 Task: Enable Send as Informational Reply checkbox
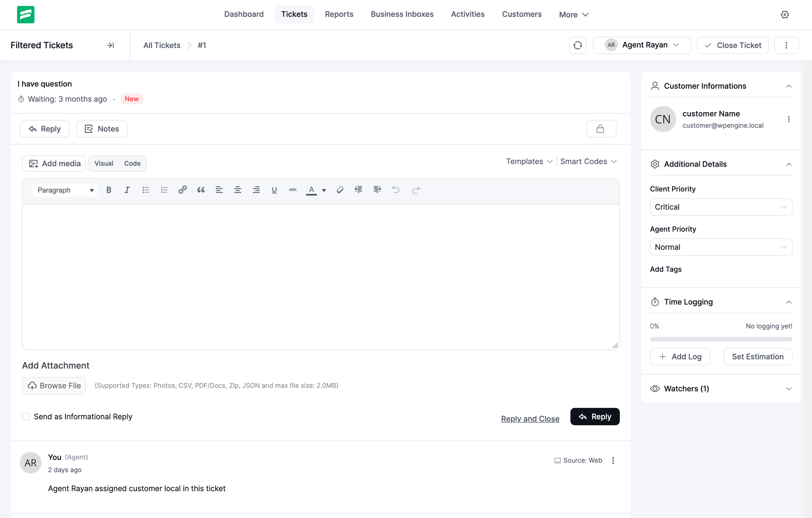[x=26, y=417]
